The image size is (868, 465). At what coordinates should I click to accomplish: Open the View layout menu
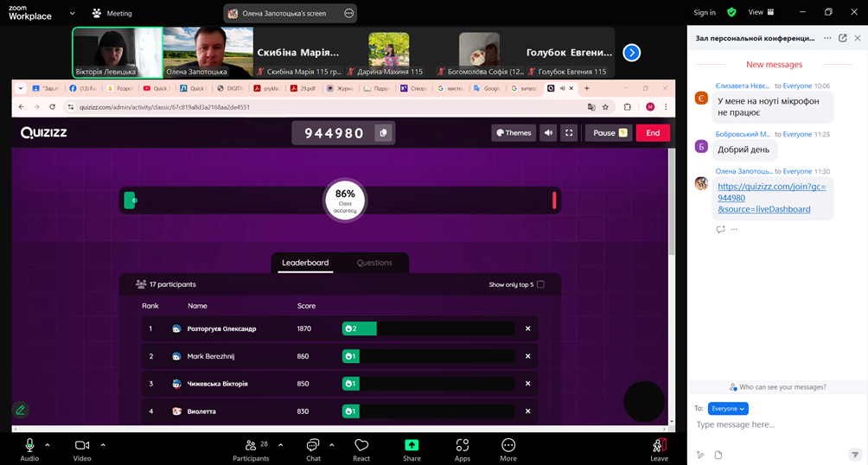761,12
